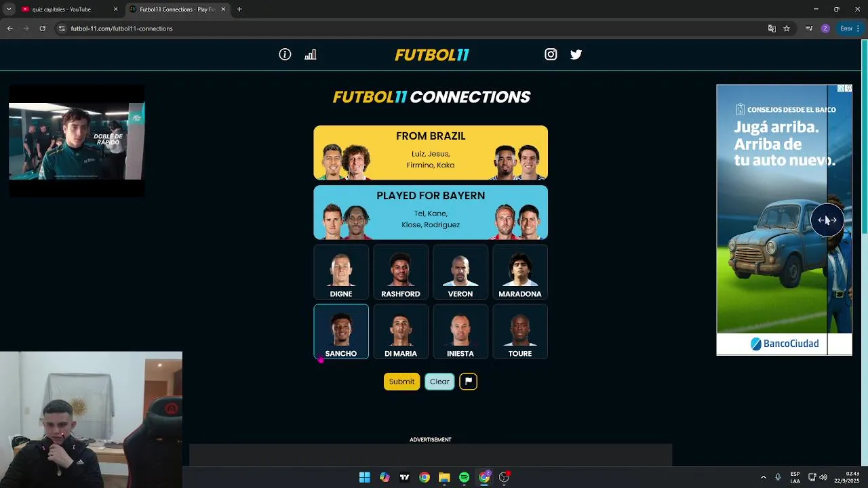Select the Iniesta player card
Screen dimensions: 868x488
(460, 331)
